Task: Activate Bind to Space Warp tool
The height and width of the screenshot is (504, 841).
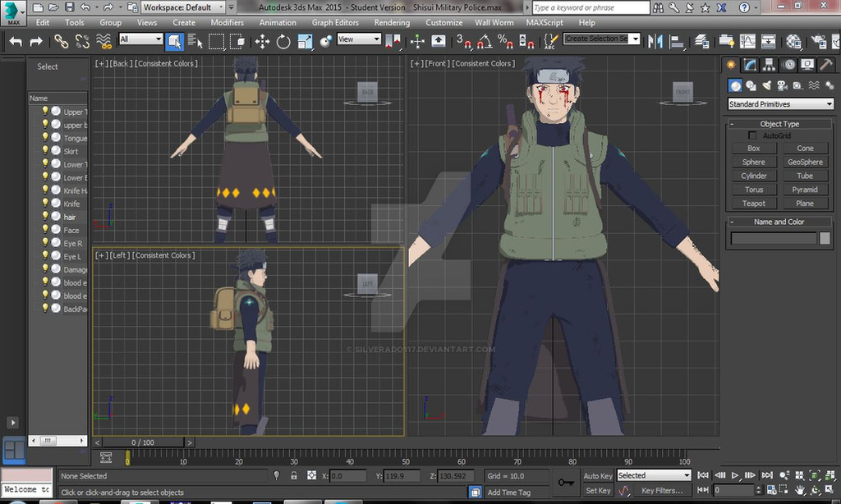Action: point(103,41)
